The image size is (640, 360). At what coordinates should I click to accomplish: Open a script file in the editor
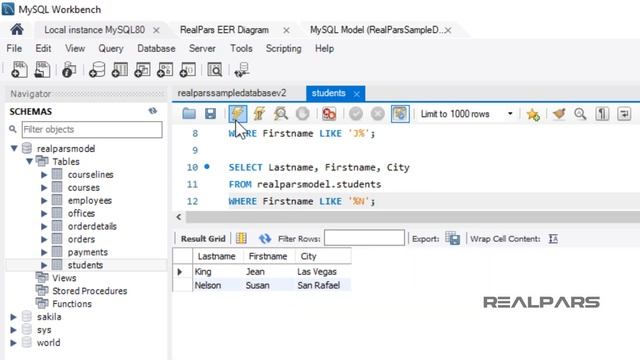pyautogui.click(x=189, y=113)
